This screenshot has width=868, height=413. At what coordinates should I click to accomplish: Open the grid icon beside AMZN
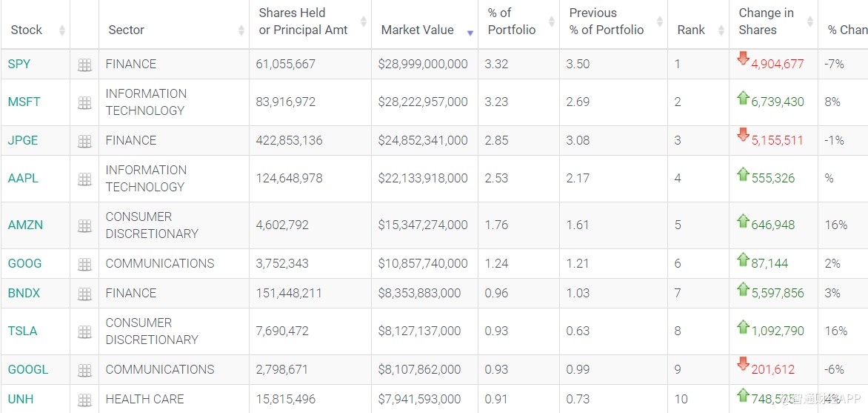tap(85, 226)
